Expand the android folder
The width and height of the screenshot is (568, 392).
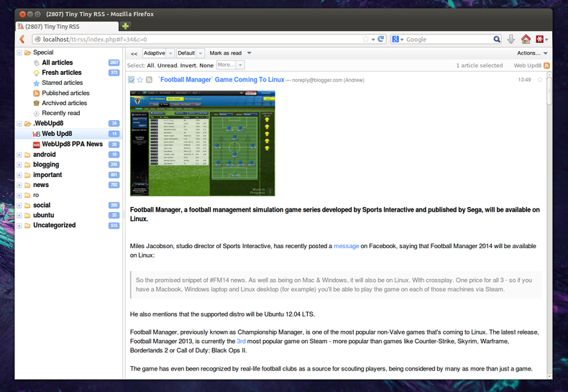pos(19,155)
